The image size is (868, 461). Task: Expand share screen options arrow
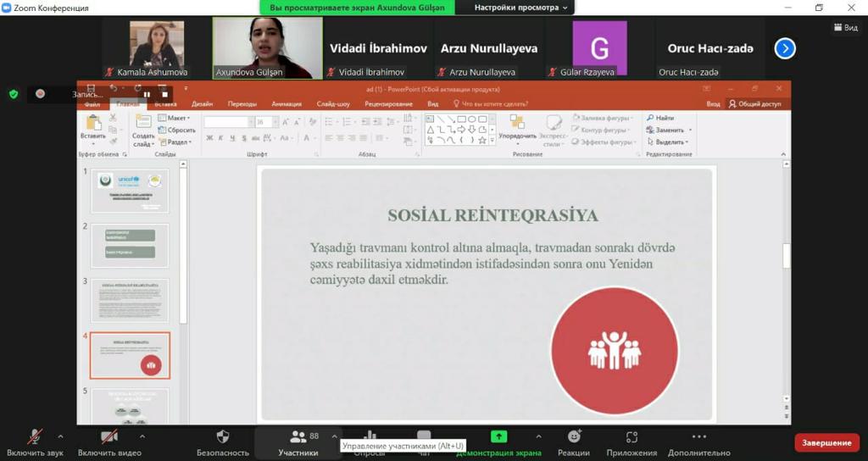pos(538,436)
